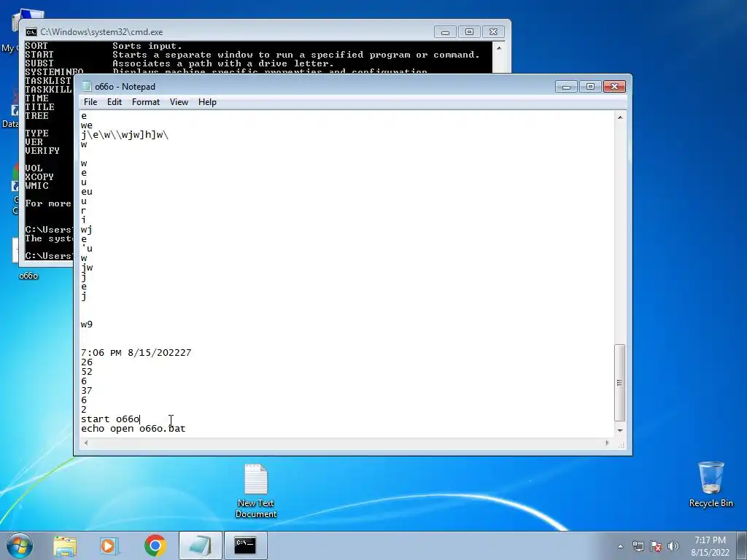747x560 pixels.
Task: Switch to cmd.exe taskbar button
Action: (245, 545)
